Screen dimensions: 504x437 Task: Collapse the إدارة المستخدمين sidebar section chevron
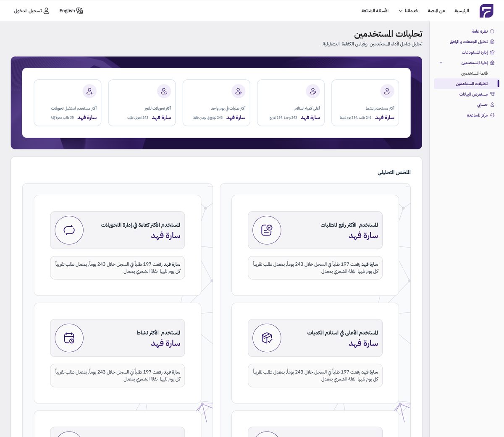[x=441, y=63]
